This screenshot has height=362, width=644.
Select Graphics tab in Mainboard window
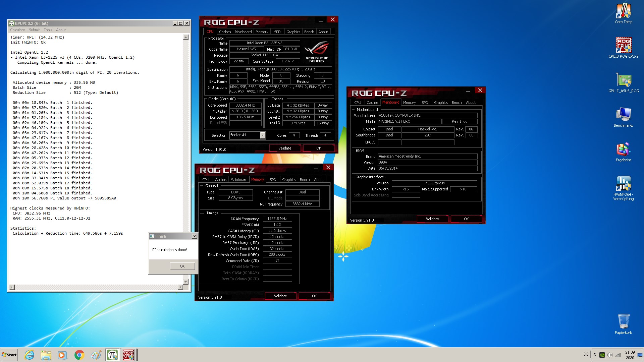(x=441, y=103)
